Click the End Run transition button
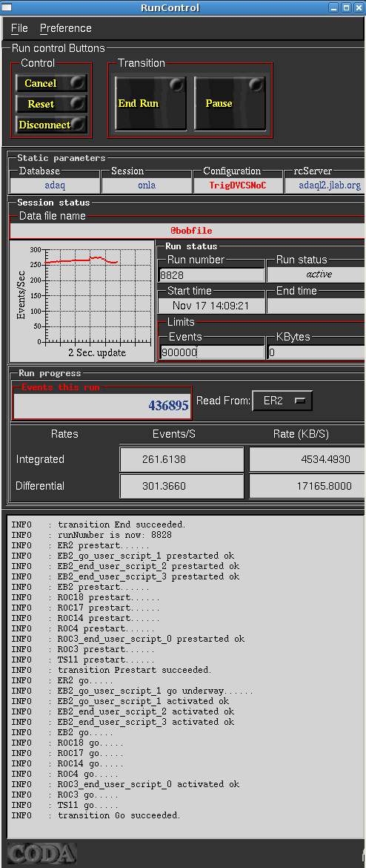 (x=150, y=103)
